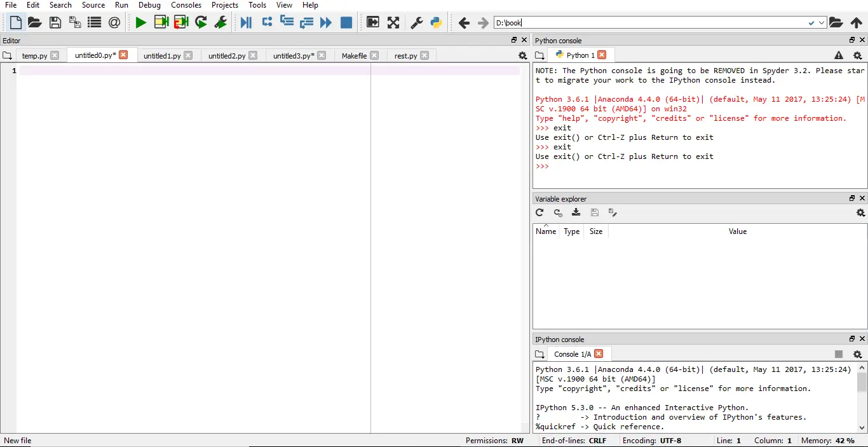The image size is (868, 447).
Task: Open working directory dropdown arrow
Action: tap(822, 23)
